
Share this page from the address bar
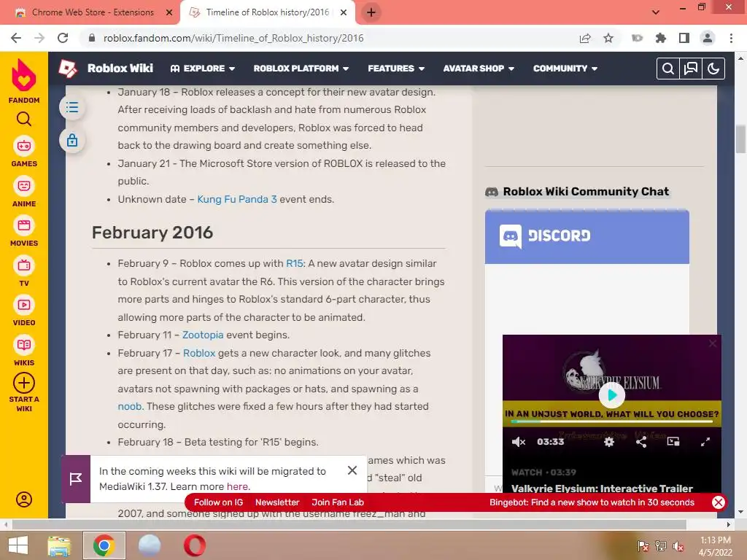pyautogui.click(x=585, y=38)
